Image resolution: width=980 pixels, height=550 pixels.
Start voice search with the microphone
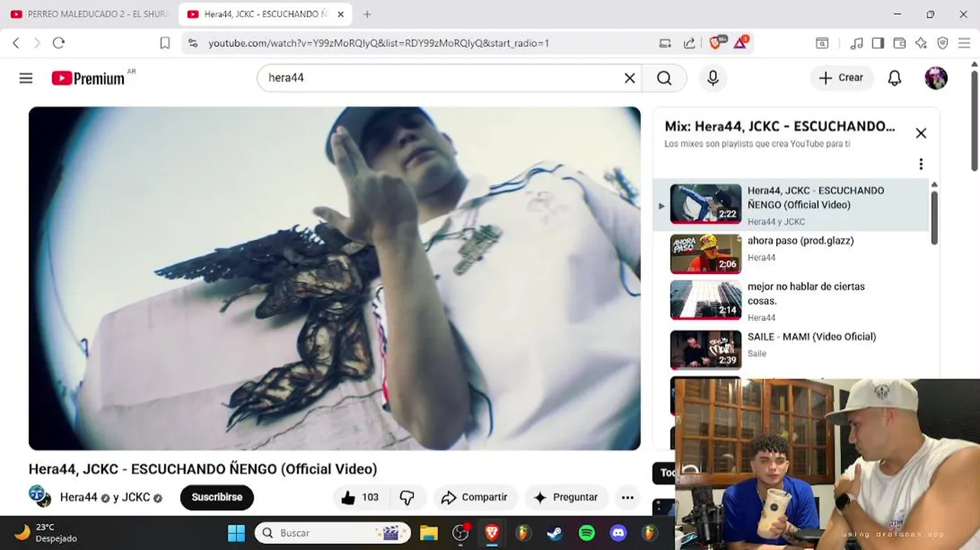tap(713, 78)
